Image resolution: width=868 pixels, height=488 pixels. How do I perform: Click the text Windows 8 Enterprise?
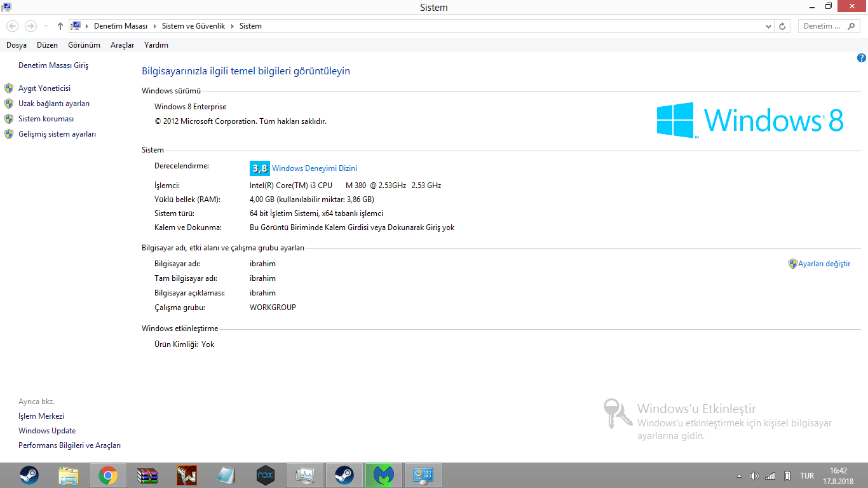(191, 107)
